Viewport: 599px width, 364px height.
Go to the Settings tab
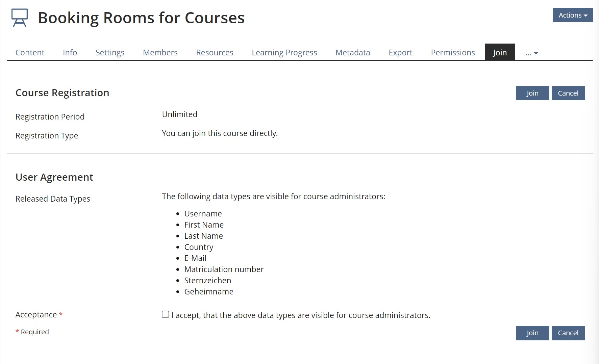point(110,53)
